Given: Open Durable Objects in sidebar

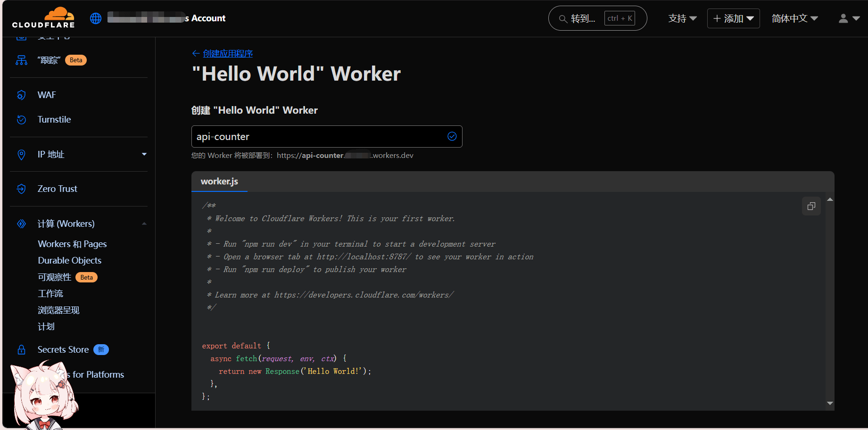Looking at the screenshot, I should tap(70, 261).
